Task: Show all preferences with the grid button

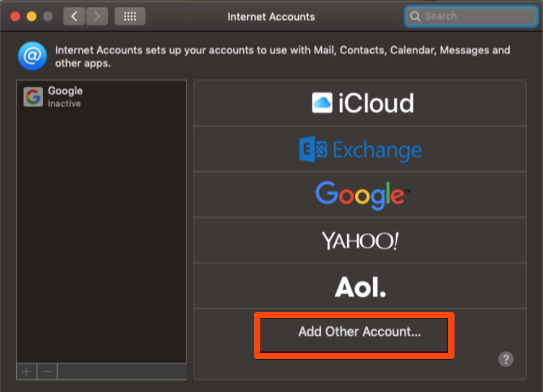Action: click(x=130, y=17)
